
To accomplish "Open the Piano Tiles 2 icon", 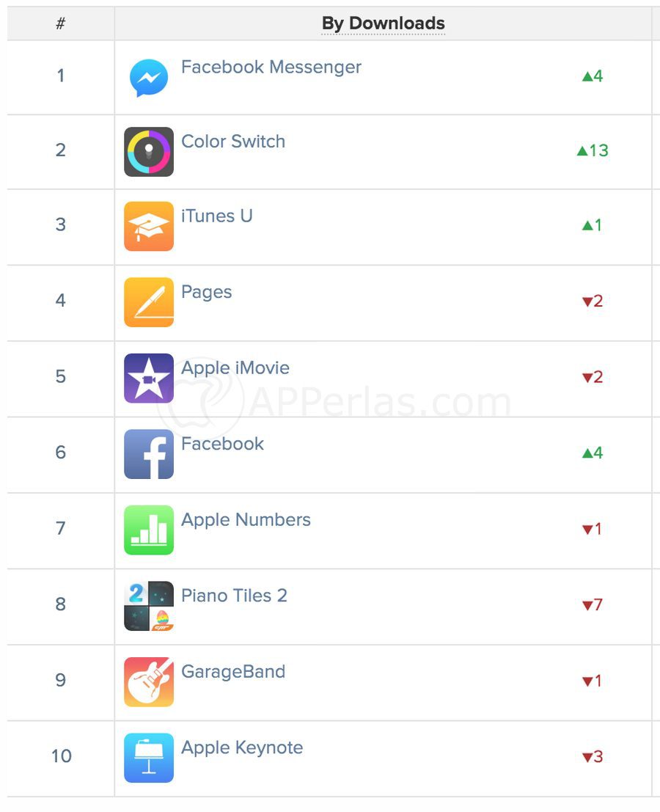I will [x=149, y=606].
